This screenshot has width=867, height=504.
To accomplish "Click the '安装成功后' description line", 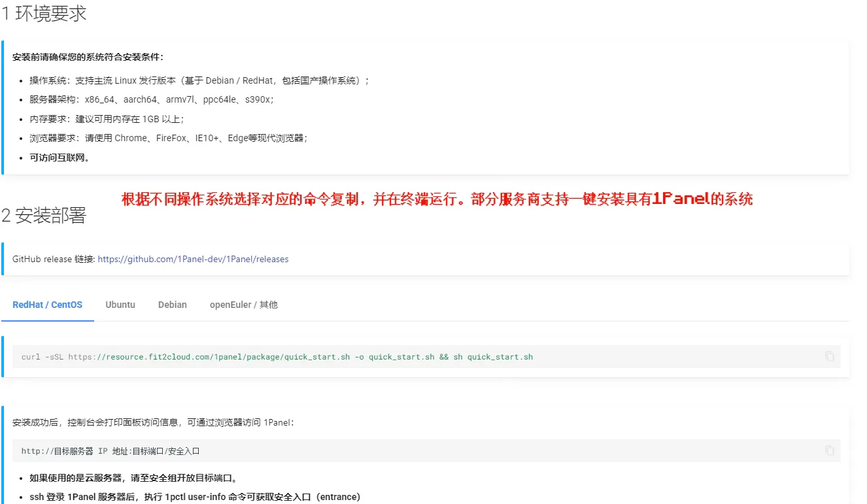I will click(154, 422).
